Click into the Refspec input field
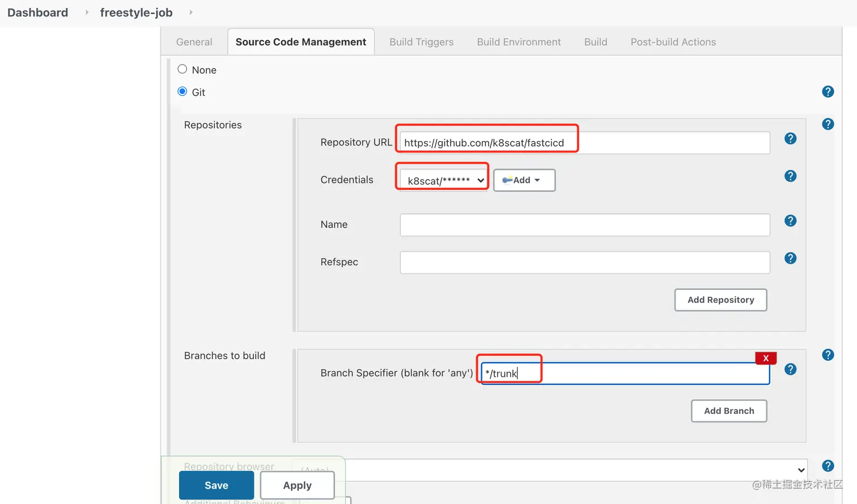Viewport: 857px width, 504px height. [x=584, y=262]
